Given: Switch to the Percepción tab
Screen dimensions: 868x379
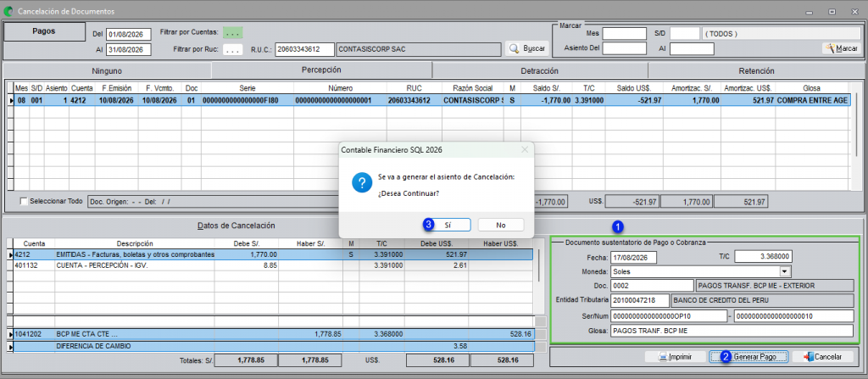Looking at the screenshot, I should [x=321, y=70].
